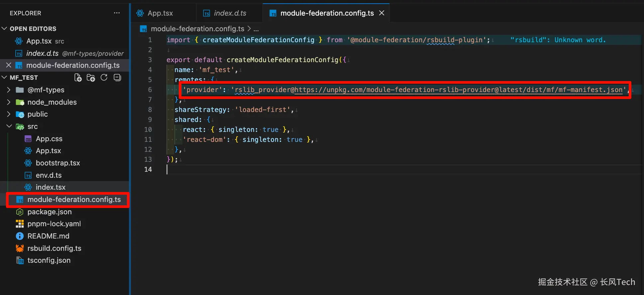Close module-federation.config.ts in Open Editors
Screen dimensions: 644x295
[9, 65]
